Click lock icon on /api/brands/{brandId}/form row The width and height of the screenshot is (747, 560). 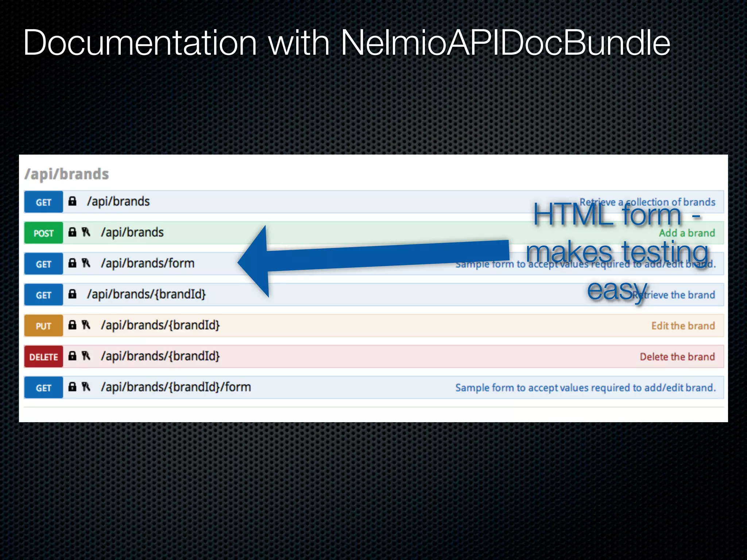tap(73, 386)
